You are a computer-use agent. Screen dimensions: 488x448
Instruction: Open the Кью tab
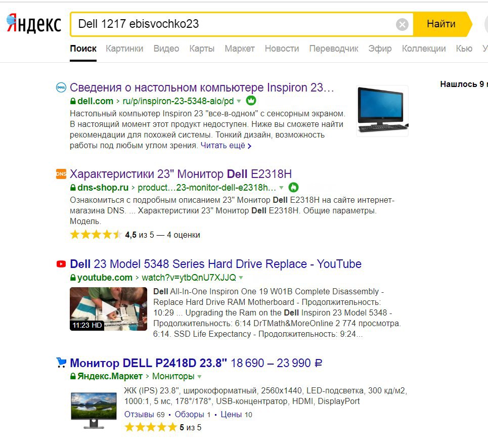coord(464,49)
